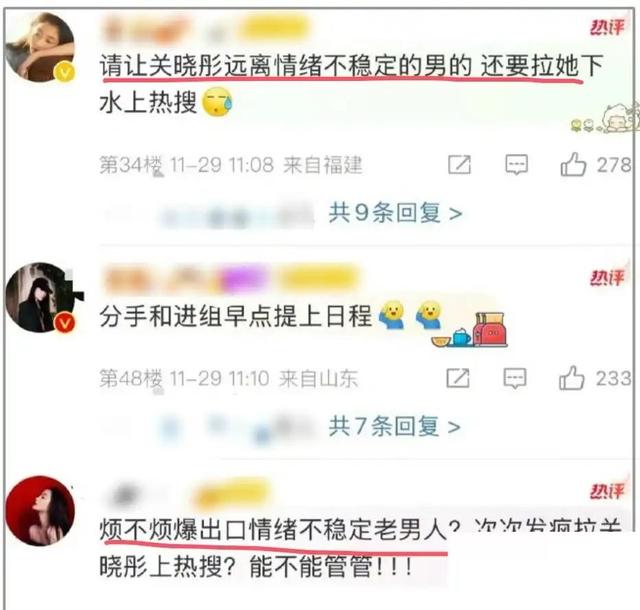Expand 共9条回复 replies
Screen dimensions: 640x610
click(395, 213)
